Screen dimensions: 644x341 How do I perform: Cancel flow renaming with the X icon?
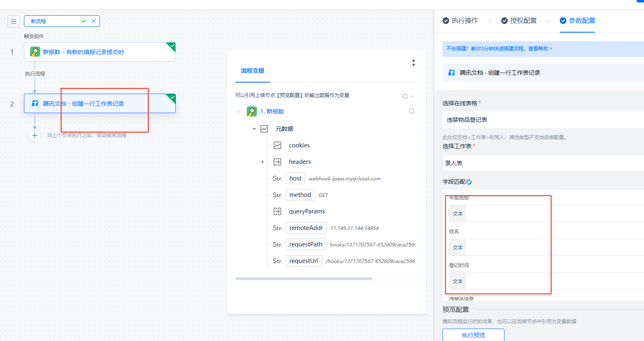94,21
